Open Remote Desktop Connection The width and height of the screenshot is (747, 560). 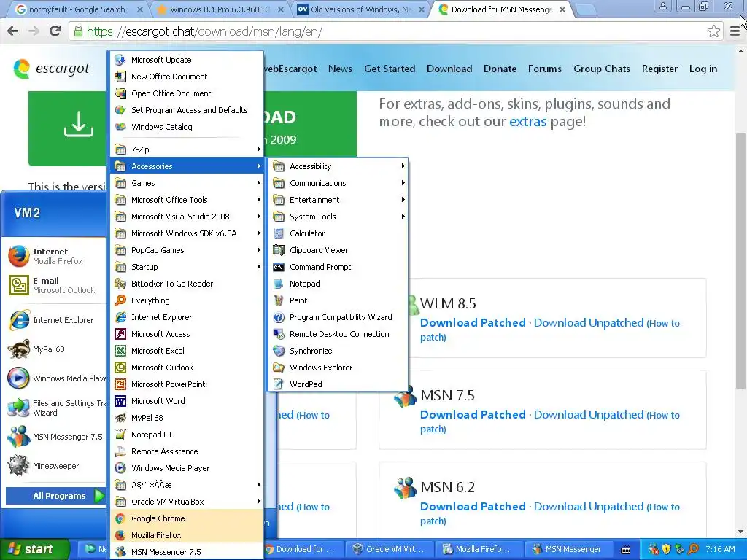click(x=338, y=334)
